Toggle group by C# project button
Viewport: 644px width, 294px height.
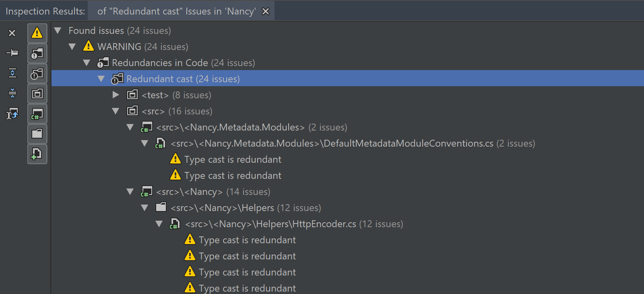point(37,114)
